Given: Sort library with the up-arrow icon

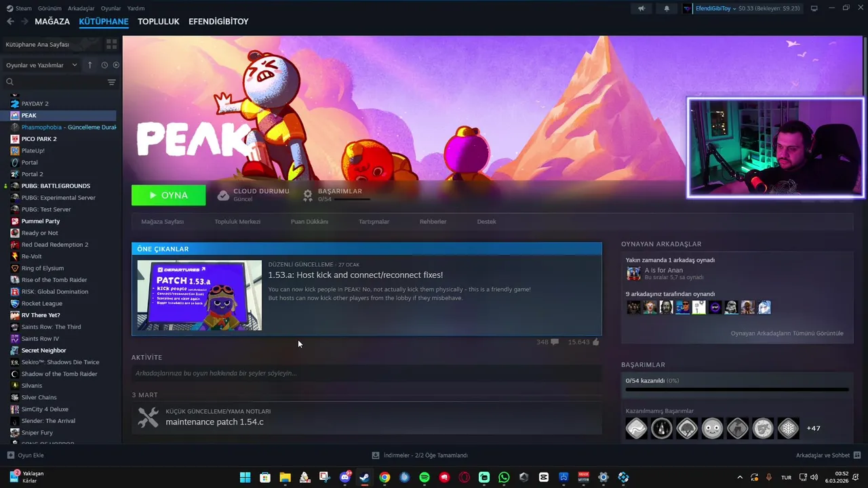Looking at the screenshot, I should pyautogui.click(x=90, y=65).
